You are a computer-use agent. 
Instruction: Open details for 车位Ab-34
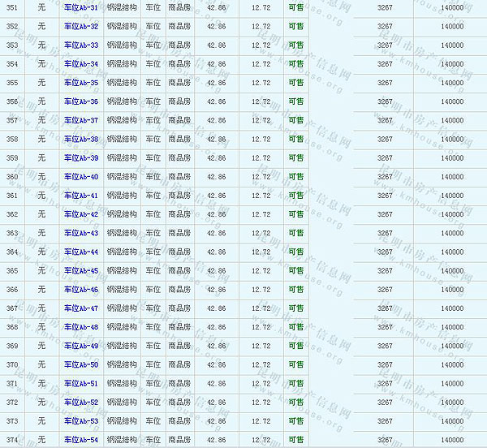coord(81,64)
